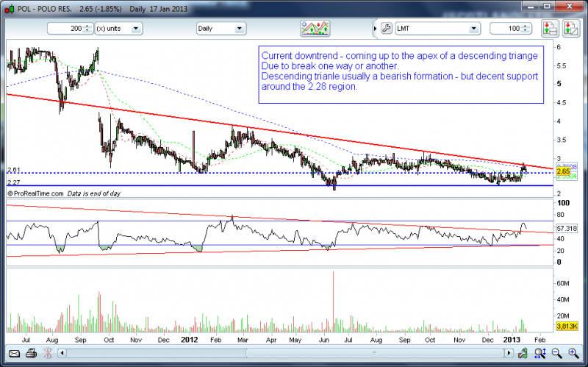Click the buy order icon
Screen dimensions: 588x367
pyautogui.click(x=548, y=29)
